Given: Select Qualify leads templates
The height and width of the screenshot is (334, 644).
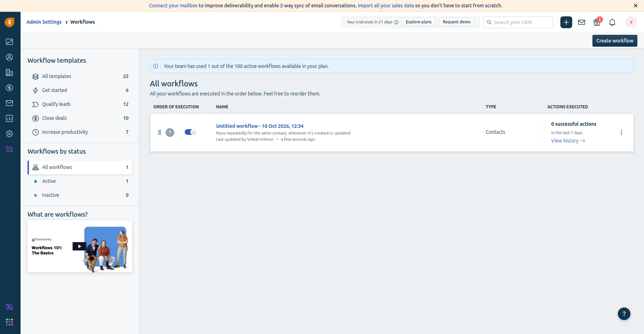Looking at the screenshot, I should [80, 104].
